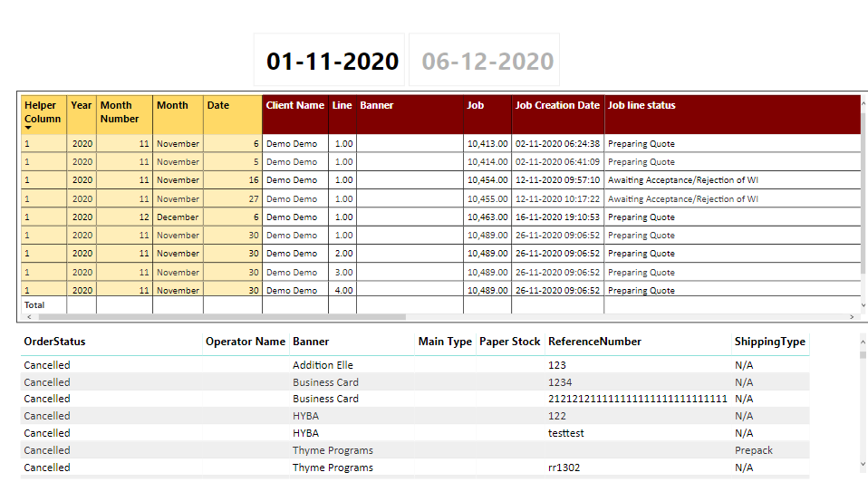
Task: Click the 06-12-2020 end date card
Action: (x=485, y=60)
